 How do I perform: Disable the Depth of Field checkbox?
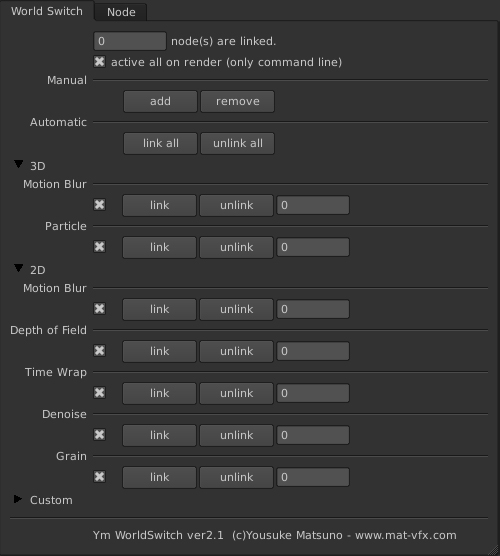(x=100, y=351)
